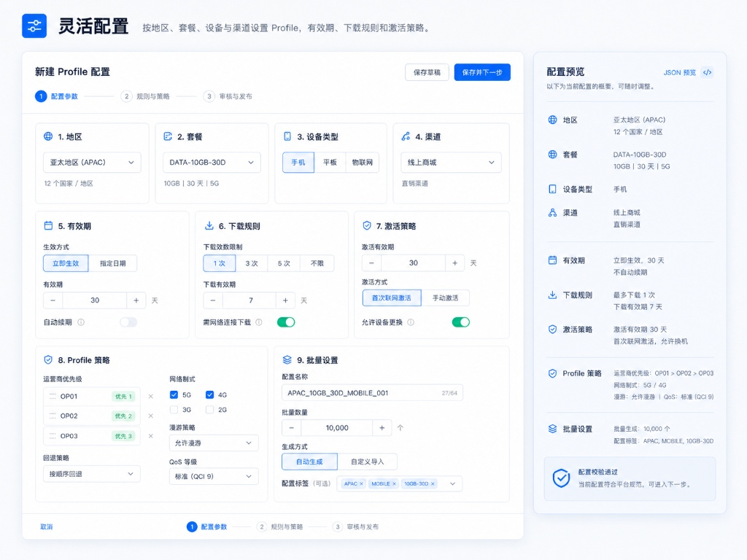
Task: Enable the 自动续期 toggle
Action: (128, 322)
